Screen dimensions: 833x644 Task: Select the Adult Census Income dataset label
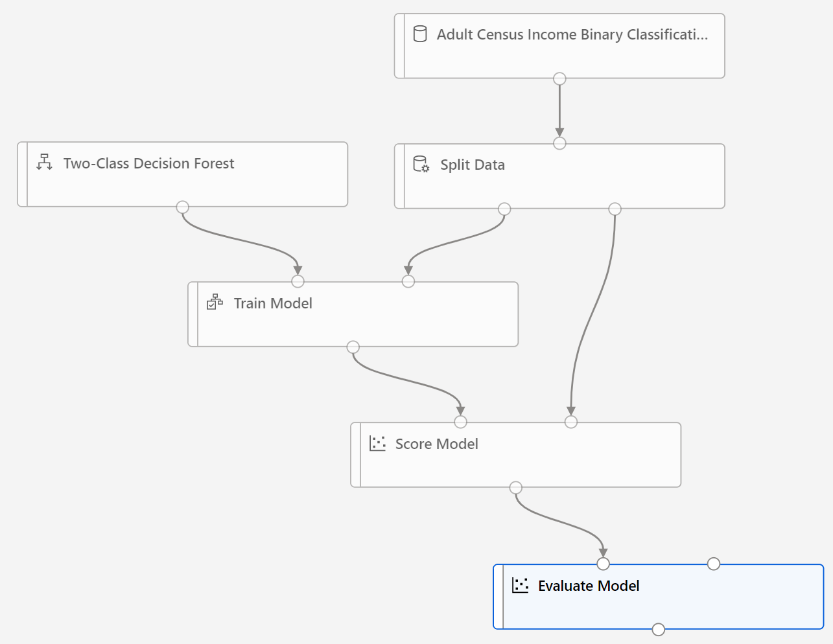pyautogui.click(x=572, y=34)
